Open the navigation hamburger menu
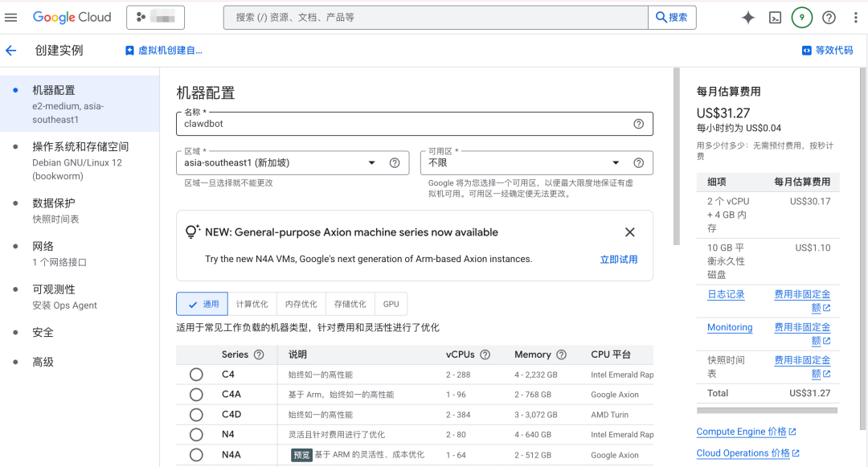The width and height of the screenshot is (868, 467). tap(10, 17)
